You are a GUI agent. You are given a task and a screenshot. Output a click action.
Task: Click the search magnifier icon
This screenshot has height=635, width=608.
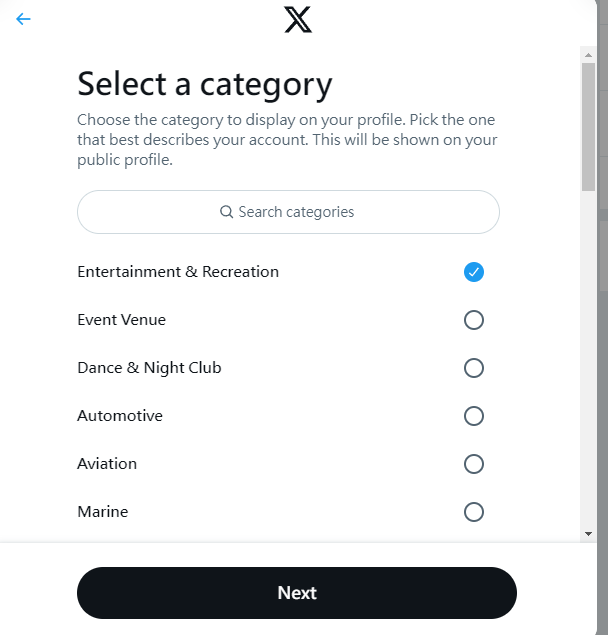226,212
